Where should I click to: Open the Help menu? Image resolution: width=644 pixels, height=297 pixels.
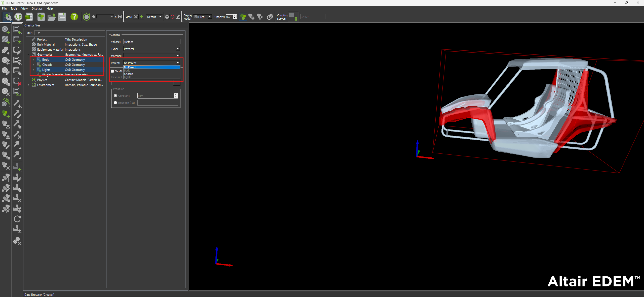click(50, 9)
